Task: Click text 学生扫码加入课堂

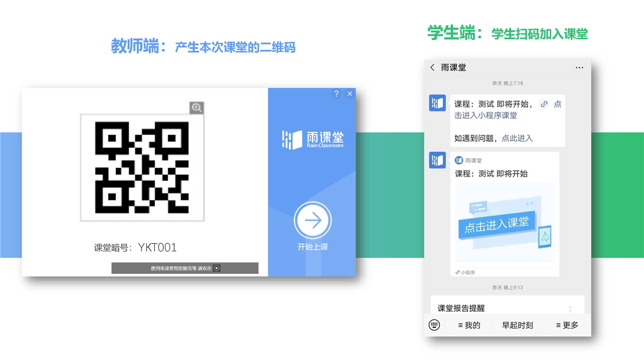Action: click(x=539, y=34)
